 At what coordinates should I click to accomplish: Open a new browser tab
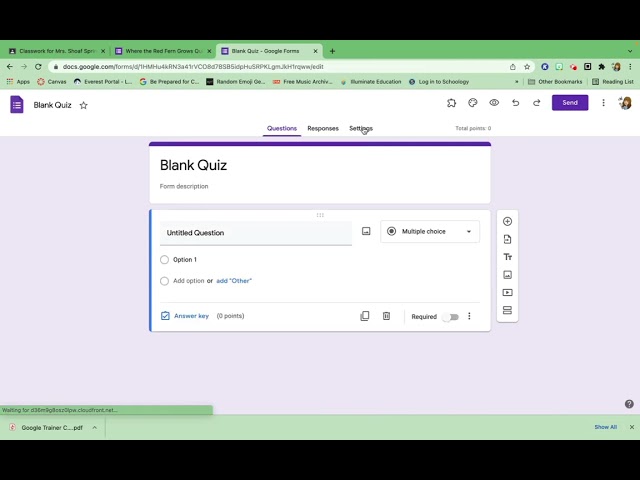[x=332, y=51]
